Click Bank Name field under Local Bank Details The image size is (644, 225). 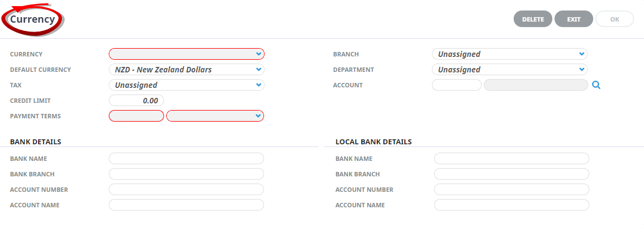coord(512,158)
